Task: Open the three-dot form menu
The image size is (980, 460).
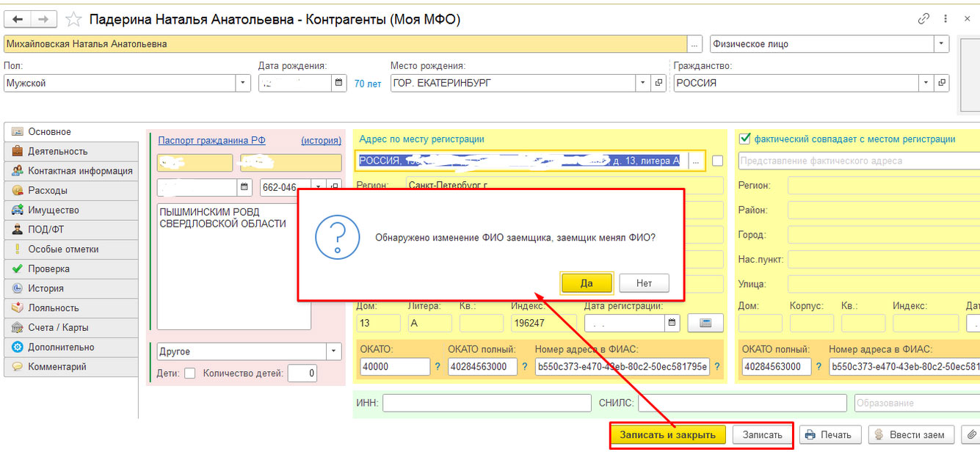Action: 945,19
